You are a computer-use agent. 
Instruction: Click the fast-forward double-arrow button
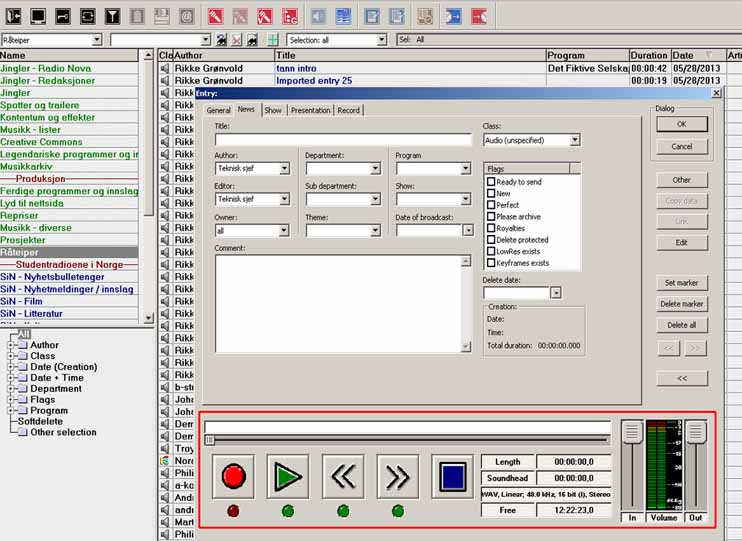[x=398, y=476]
